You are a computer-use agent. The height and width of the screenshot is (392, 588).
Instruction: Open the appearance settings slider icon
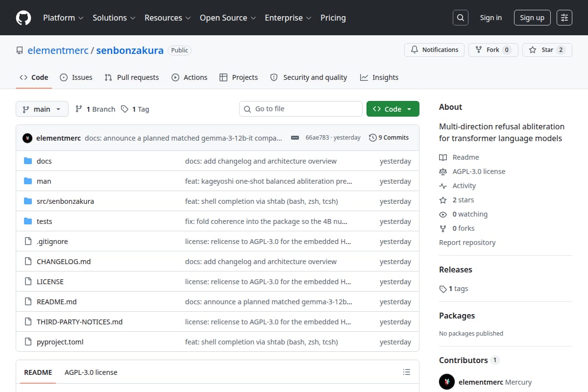[564, 18]
